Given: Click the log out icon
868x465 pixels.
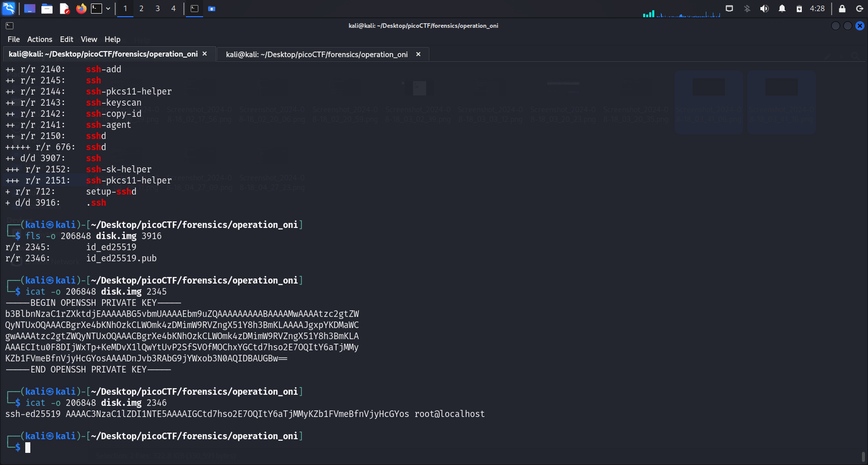Looking at the screenshot, I should [x=859, y=9].
